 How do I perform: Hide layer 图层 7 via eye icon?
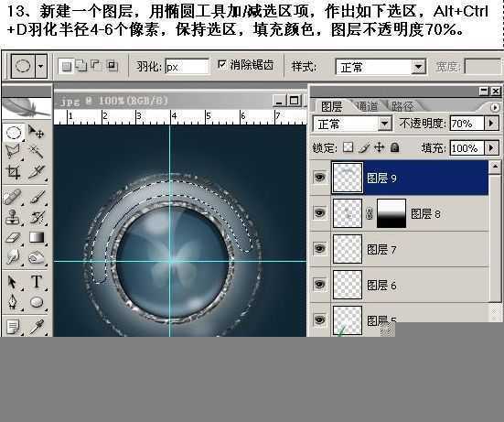pos(319,249)
